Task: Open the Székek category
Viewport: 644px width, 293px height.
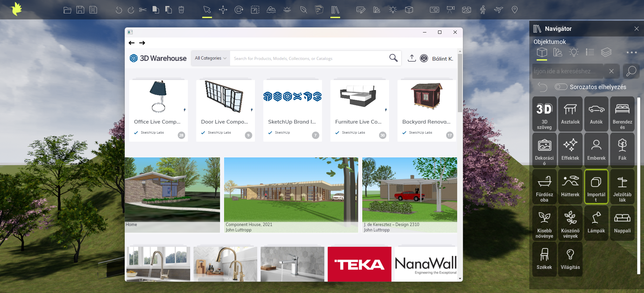Action: point(544,259)
